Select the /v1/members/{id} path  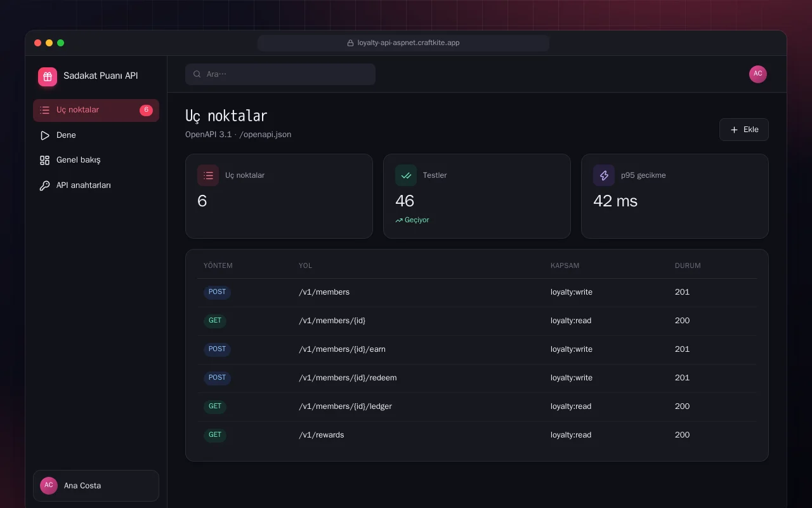(332, 321)
